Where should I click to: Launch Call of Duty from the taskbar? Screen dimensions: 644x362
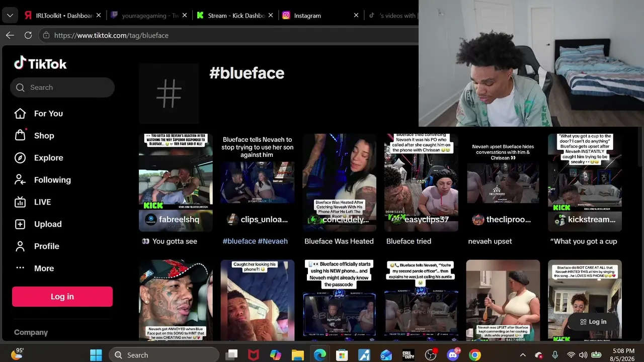(x=409, y=355)
